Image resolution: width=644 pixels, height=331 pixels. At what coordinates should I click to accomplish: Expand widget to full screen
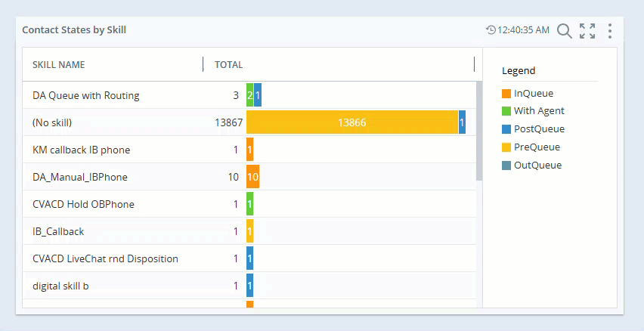pos(587,30)
